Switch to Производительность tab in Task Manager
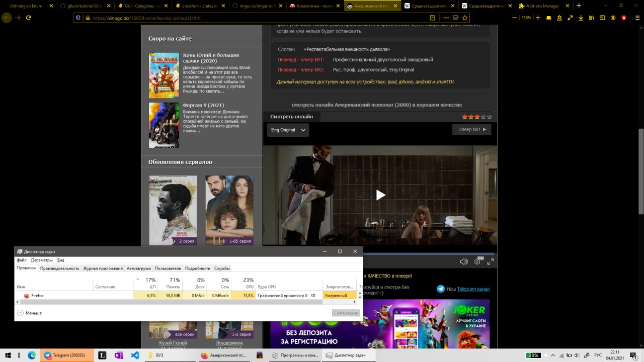Screen dimensions: 644x362 60,268
